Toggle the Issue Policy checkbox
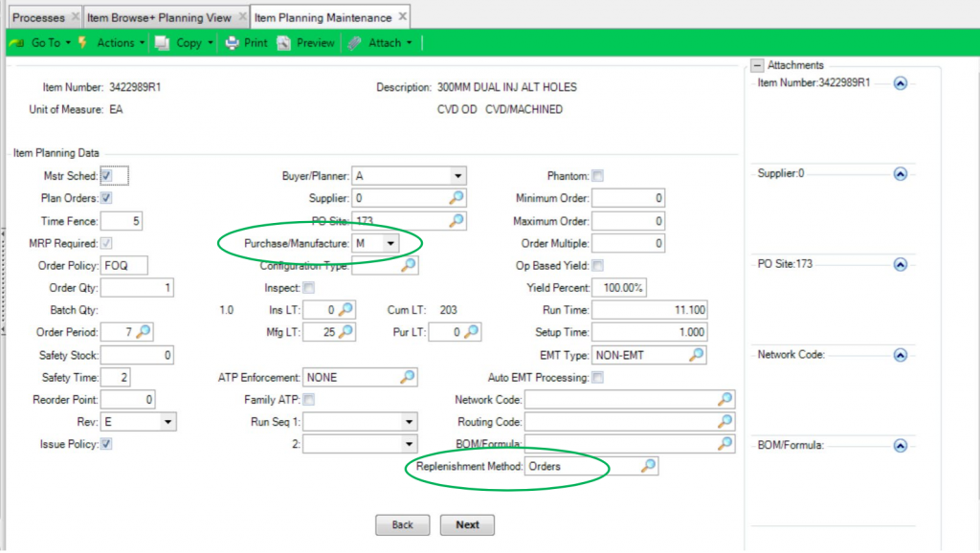The image size is (980, 553). (x=107, y=444)
